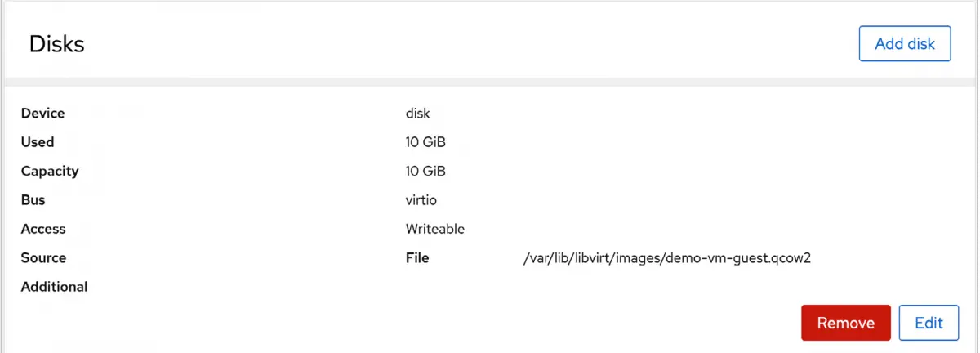The height and width of the screenshot is (353, 980).
Task: Select the Bus label
Action: [x=33, y=200]
